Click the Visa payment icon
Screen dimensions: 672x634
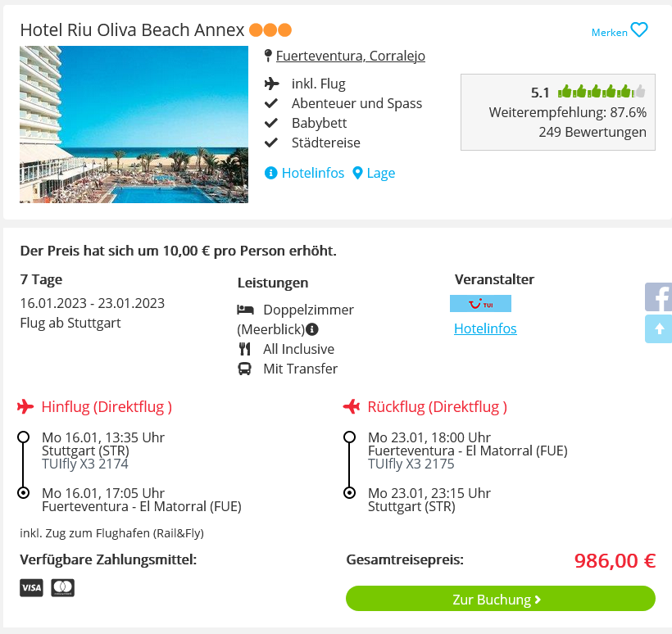[31, 588]
